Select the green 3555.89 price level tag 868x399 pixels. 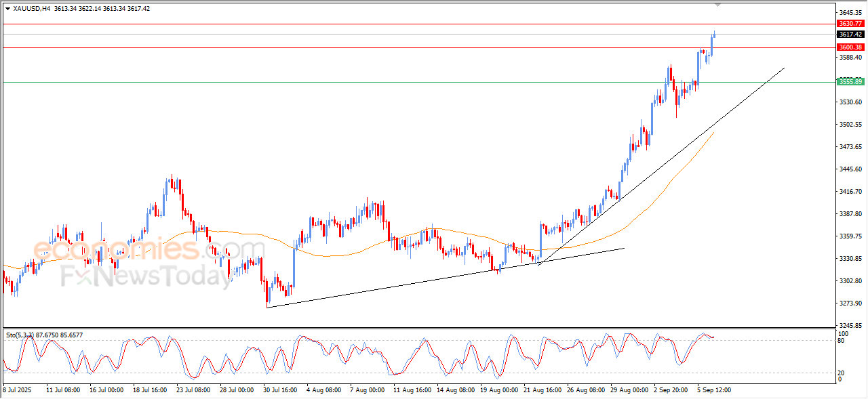pyautogui.click(x=850, y=82)
